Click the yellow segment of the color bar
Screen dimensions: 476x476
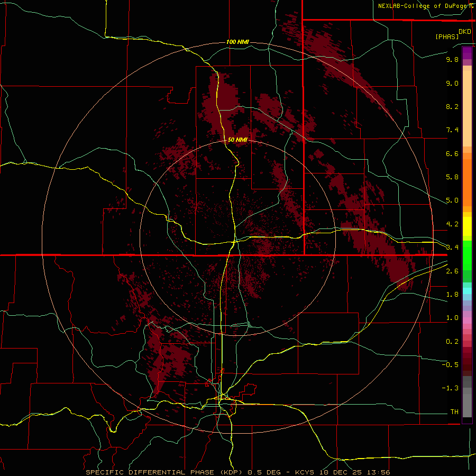[467, 226]
